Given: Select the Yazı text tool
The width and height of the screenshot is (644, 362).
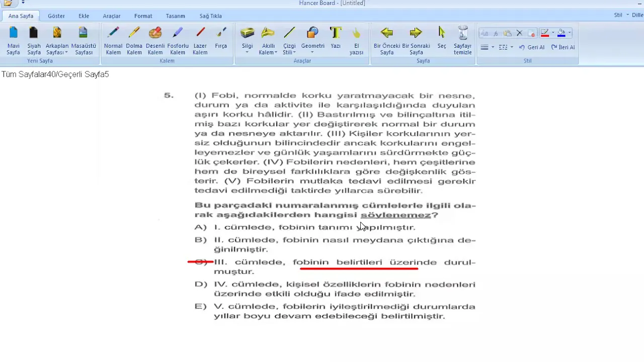Looking at the screenshot, I should 336,38.
